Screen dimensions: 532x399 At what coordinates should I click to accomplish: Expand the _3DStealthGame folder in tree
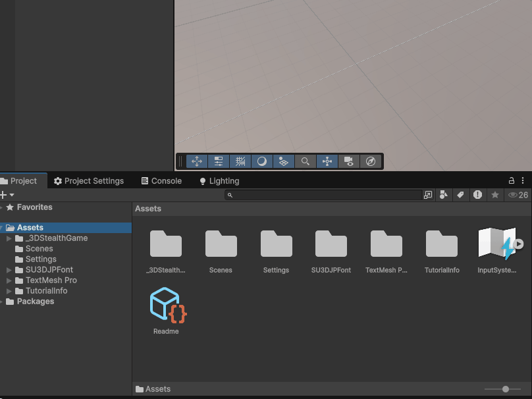(x=9, y=238)
